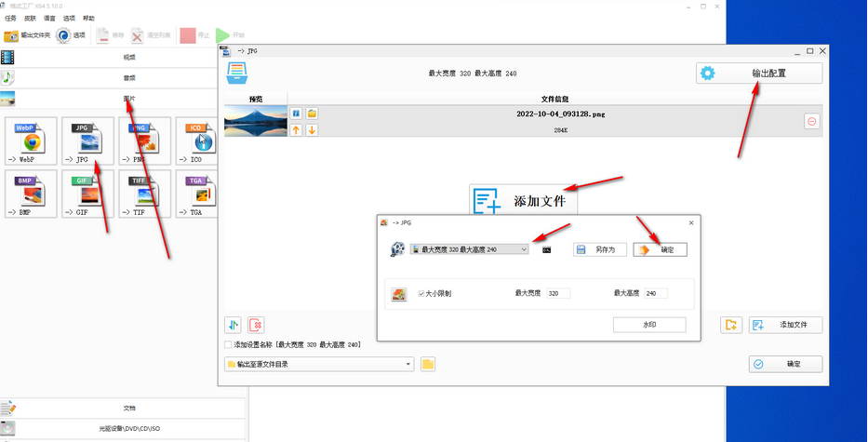Image resolution: width=868 pixels, height=442 pixels.
Task: Toggle the 大小限制 checkbox
Action: (421, 293)
